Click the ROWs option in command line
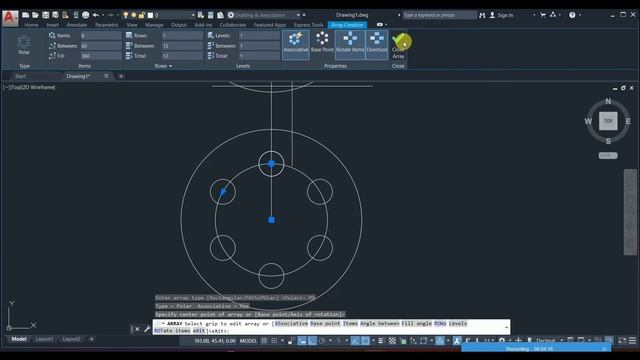The width and height of the screenshot is (640, 360). [440, 323]
